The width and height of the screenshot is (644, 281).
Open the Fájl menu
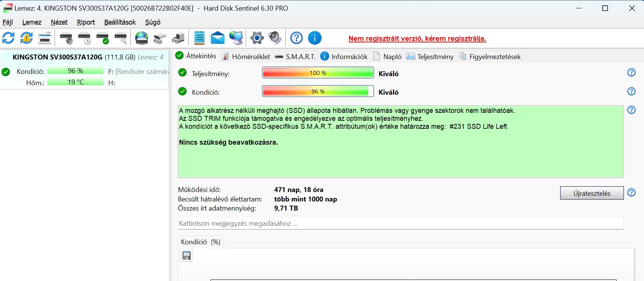pos(8,22)
